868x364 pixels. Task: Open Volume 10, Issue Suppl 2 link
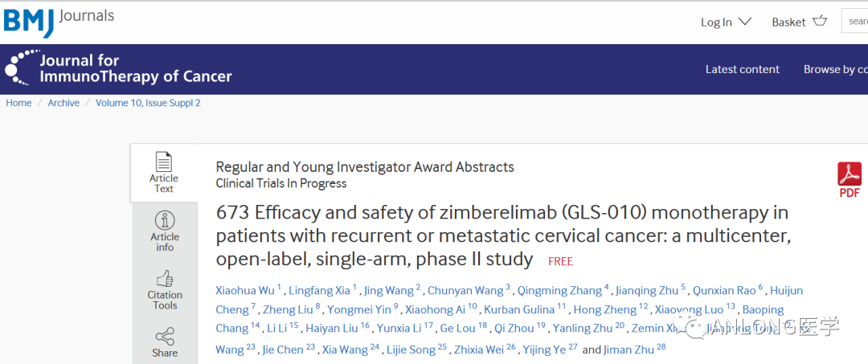tap(148, 103)
